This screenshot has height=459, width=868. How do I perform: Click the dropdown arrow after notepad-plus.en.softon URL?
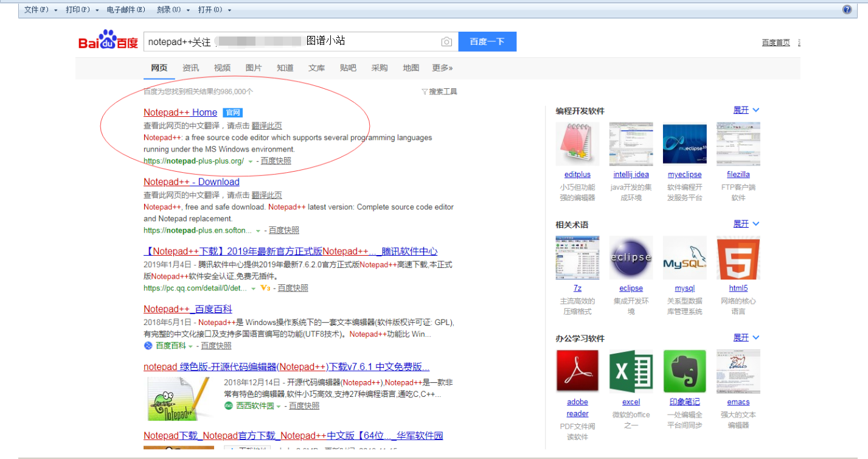coord(258,231)
